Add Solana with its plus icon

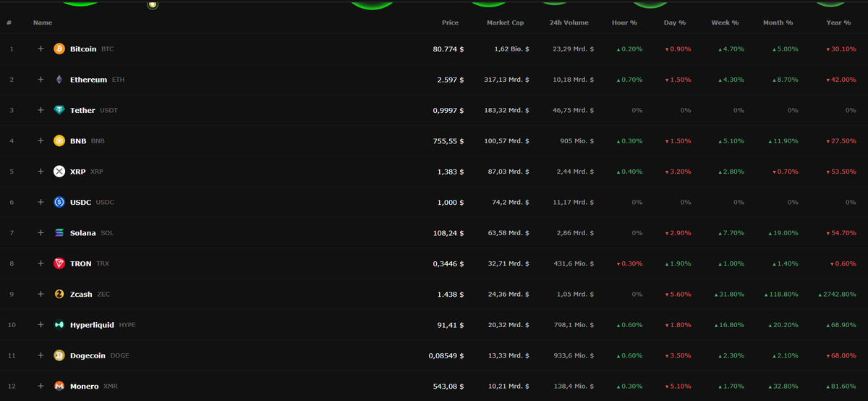(41, 233)
